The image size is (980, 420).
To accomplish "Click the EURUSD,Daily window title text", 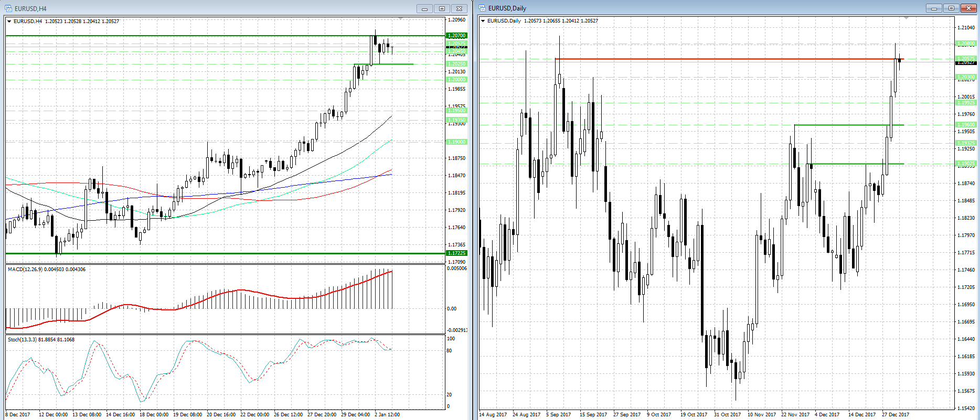I will (507, 8).
